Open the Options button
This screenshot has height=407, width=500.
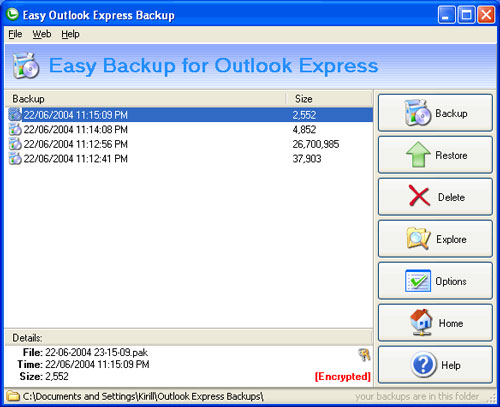pos(435,281)
